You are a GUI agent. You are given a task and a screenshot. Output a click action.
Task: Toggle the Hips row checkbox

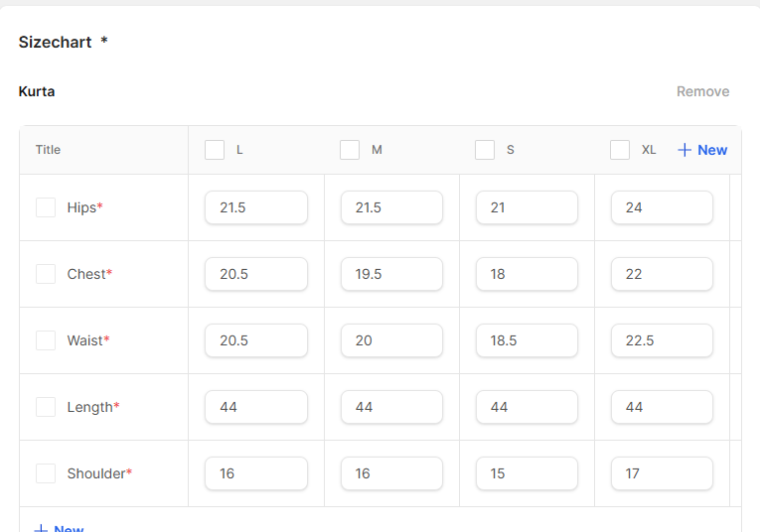[x=46, y=207]
